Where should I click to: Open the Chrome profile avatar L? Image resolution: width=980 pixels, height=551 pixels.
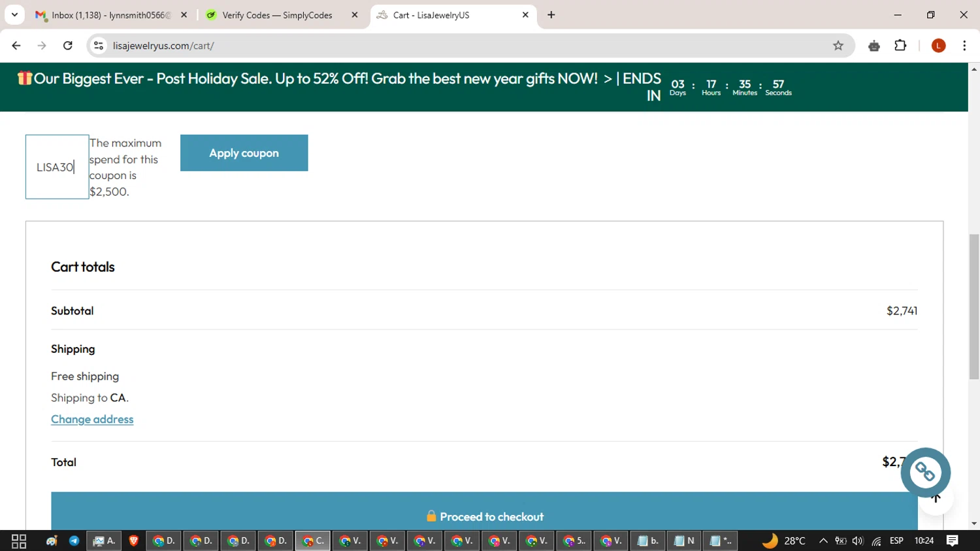[x=939, y=46]
